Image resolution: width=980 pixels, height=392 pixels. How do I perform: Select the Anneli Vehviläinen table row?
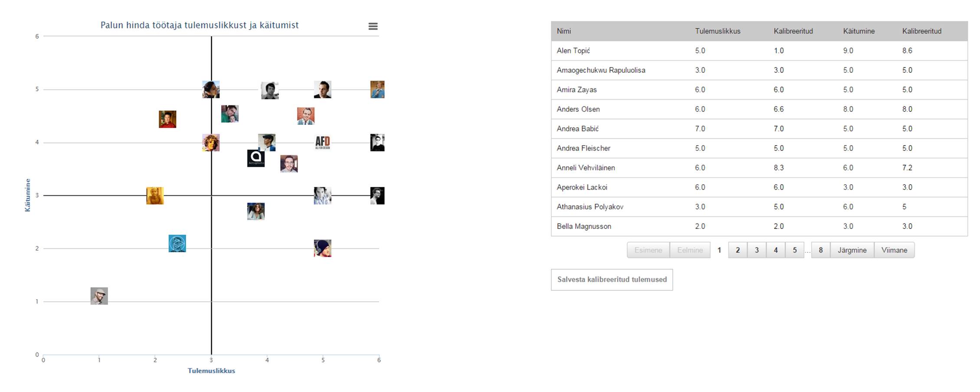pos(759,168)
